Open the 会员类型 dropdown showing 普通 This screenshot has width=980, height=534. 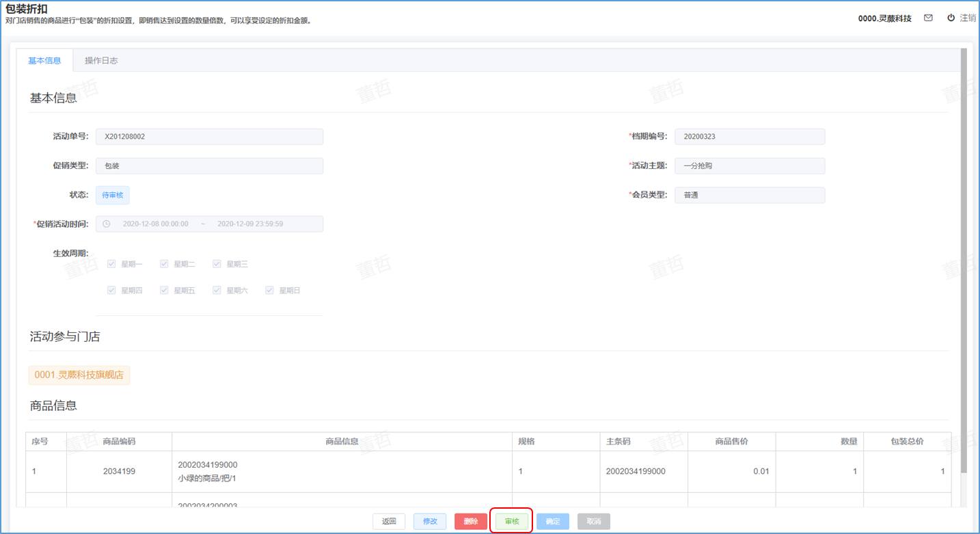coord(749,196)
